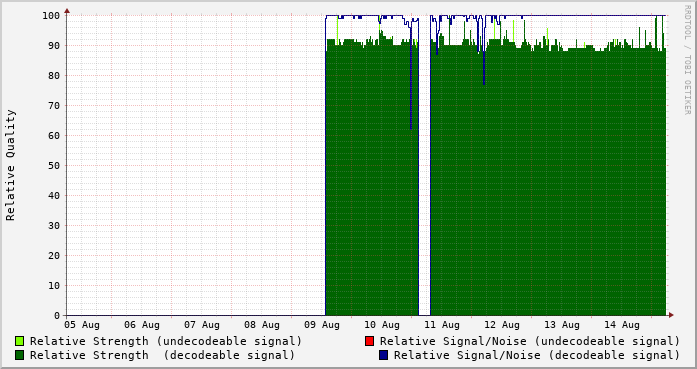Viewport: 697px width, 369px height.
Task: Click the red undecodeable Signal/Noise swatch
Action: [x=369, y=341]
